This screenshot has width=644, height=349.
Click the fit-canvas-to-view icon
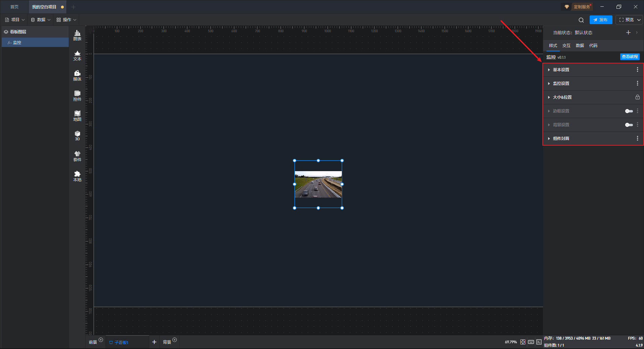[x=523, y=342]
